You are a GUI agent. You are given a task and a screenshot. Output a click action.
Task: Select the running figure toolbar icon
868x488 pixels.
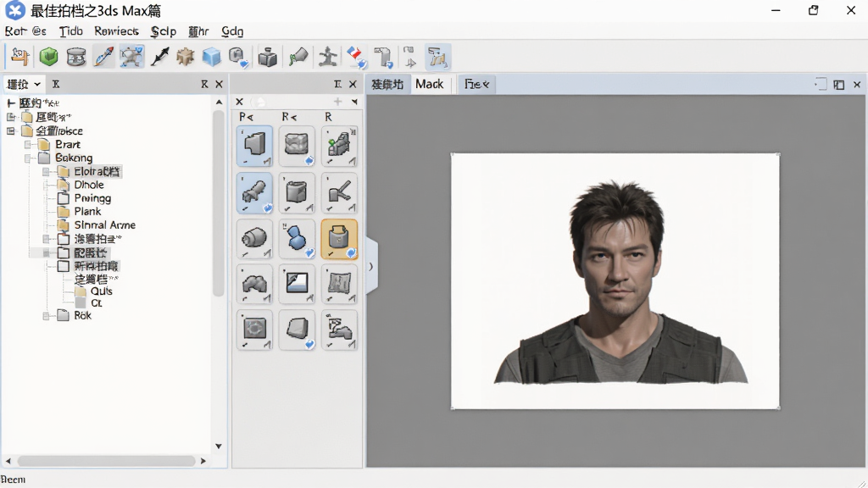pyautogui.click(x=328, y=57)
